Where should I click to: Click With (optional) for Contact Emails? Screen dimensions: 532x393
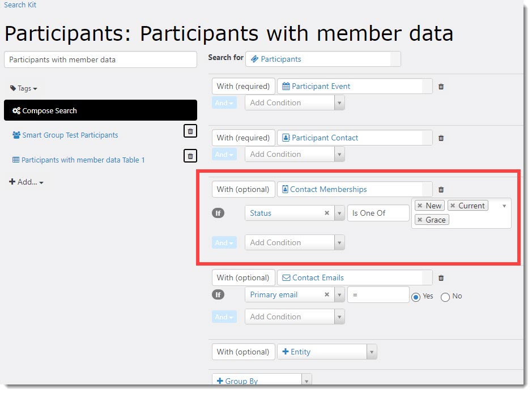coord(243,278)
